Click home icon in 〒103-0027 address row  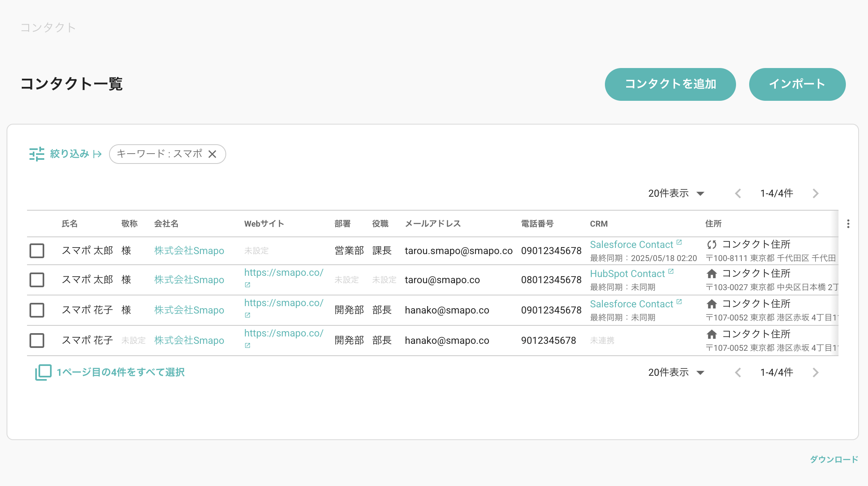coord(712,274)
